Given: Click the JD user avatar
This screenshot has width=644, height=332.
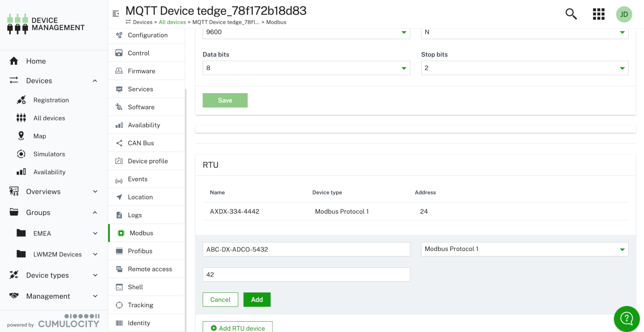Looking at the screenshot, I should (624, 14).
